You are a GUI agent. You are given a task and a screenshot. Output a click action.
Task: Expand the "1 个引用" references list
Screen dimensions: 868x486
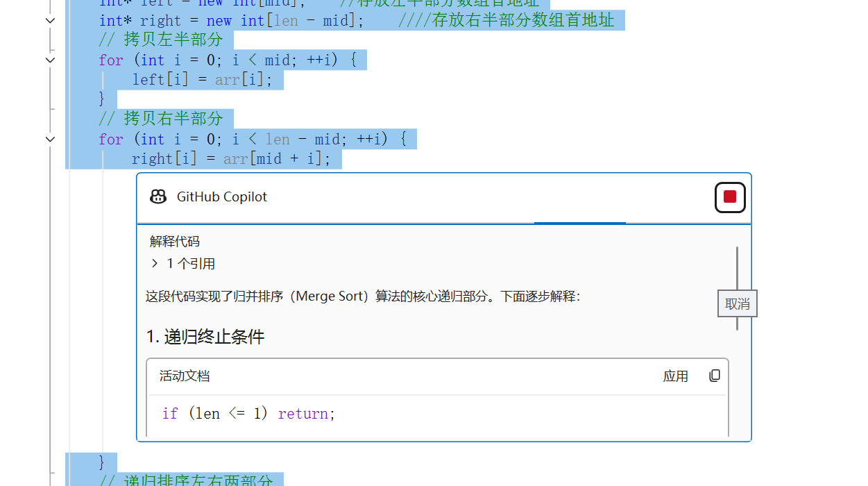(155, 264)
